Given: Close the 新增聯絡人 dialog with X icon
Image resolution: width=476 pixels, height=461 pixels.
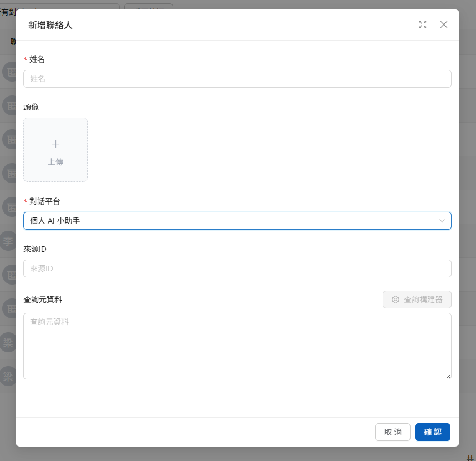Looking at the screenshot, I should tap(443, 24).
